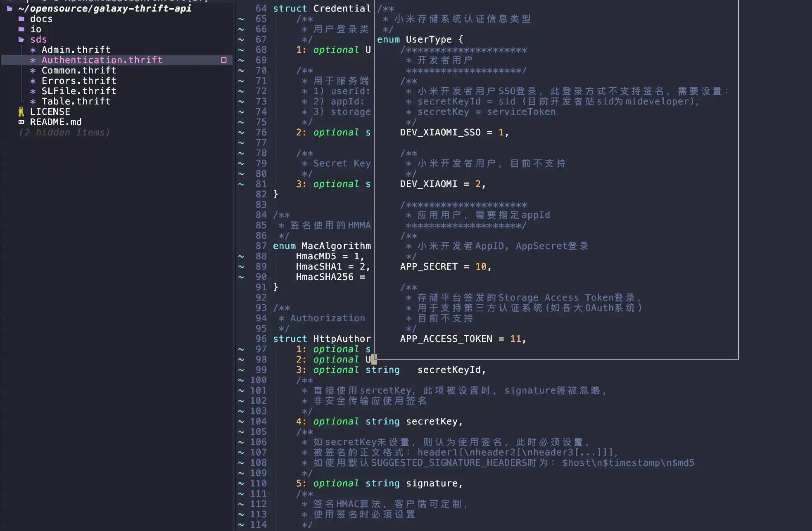Image resolution: width=812 pixels, height=531 pixels.
Task: Reveal the 2 hidden items
Action: tap(64, 132)
